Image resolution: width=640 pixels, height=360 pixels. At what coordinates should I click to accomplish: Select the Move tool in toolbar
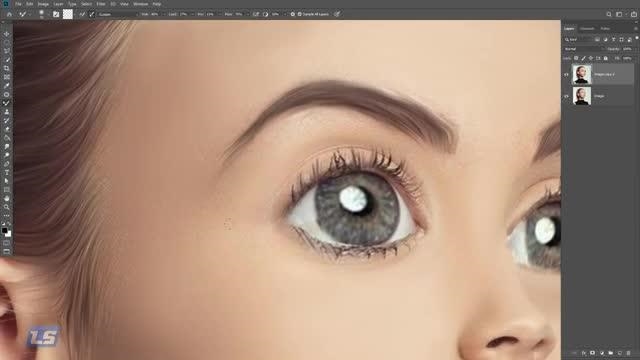click(x=7, y=34)
